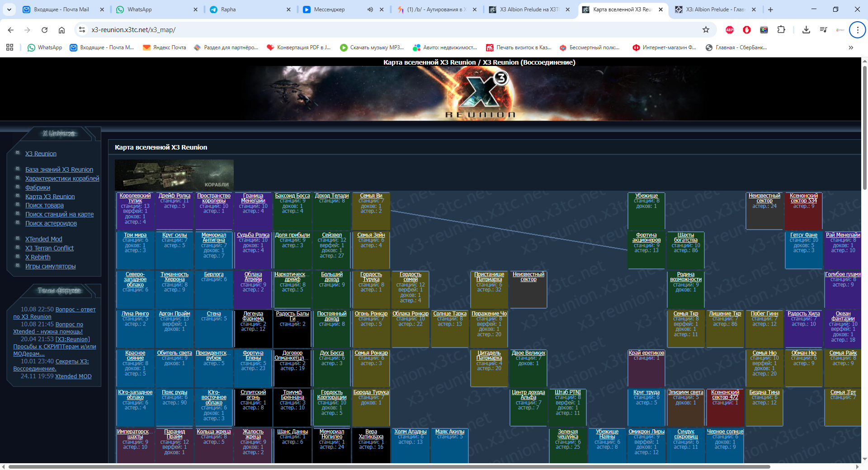Screen dimensions: 868x470
Task: Open the tab search dropdown
Action: tap(9, 9)
